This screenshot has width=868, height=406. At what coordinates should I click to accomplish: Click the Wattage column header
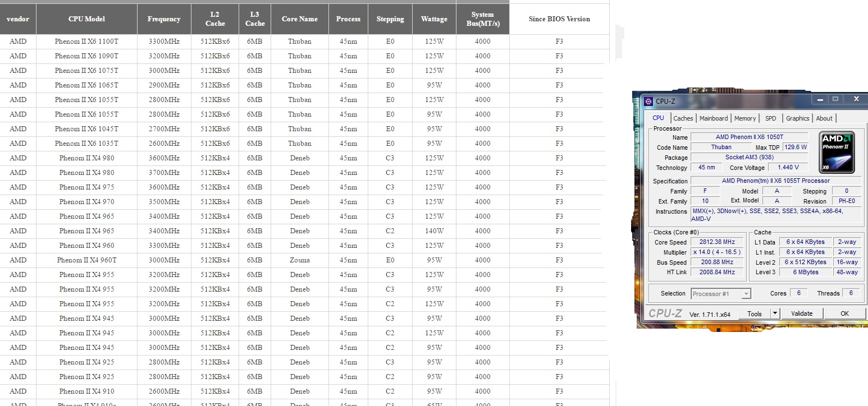434,19
